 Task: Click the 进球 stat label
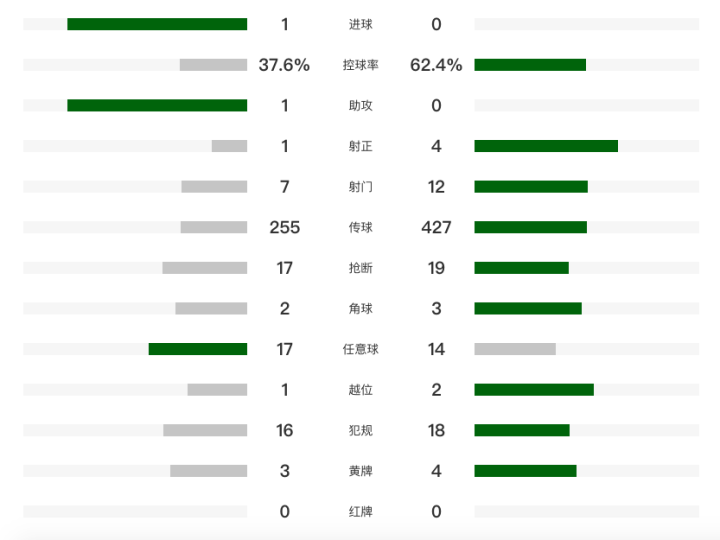click(360, 24)
